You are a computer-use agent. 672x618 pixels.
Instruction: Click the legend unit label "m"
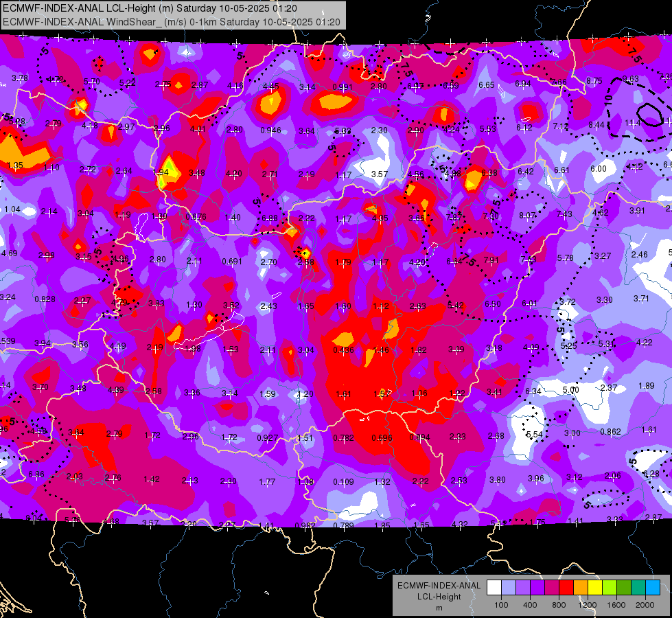click(439, 608)
